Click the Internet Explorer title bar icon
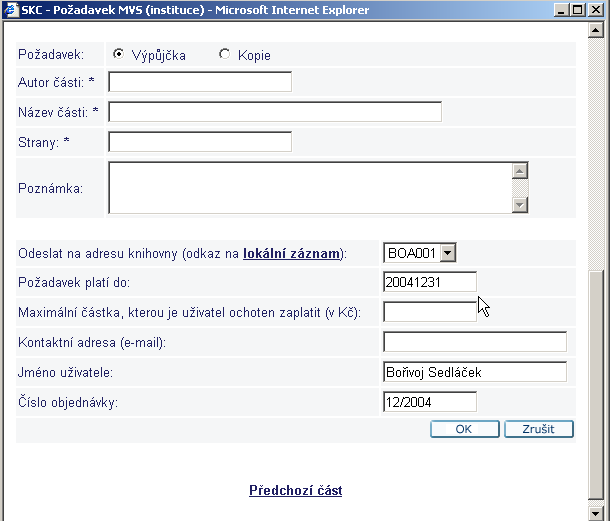Screen dimensions: 610x521 (11, 9)
